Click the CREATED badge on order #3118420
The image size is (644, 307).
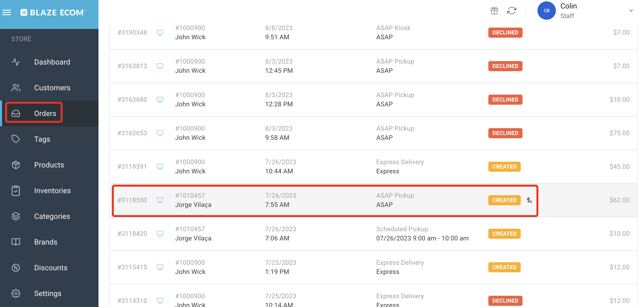[504, 234]
